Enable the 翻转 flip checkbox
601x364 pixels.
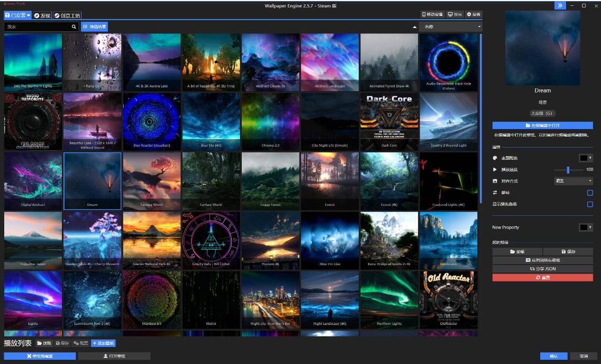coord(590,193)
